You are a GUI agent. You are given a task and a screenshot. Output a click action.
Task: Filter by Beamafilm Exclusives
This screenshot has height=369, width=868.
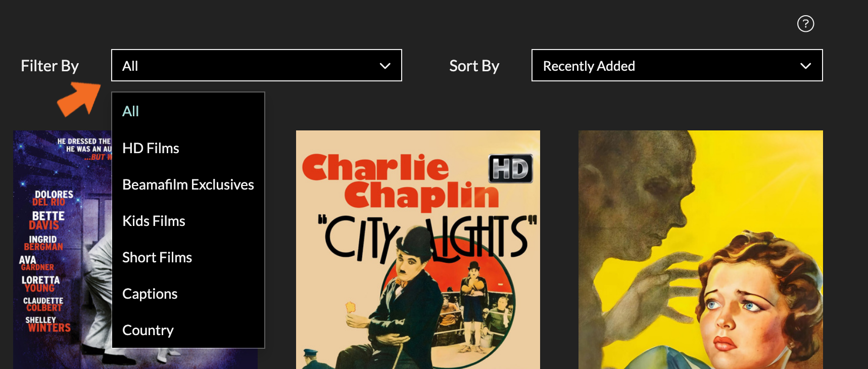tap(188, 184)
